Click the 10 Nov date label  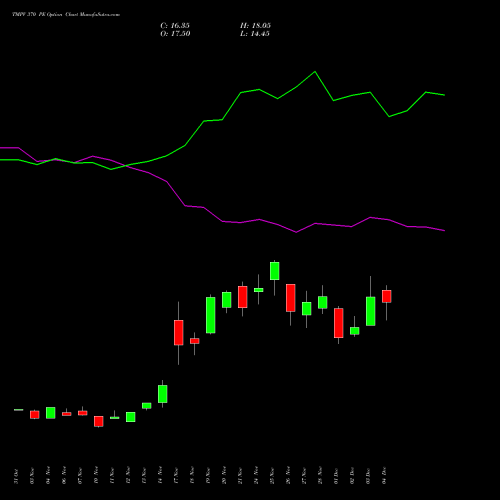[96, 476]
